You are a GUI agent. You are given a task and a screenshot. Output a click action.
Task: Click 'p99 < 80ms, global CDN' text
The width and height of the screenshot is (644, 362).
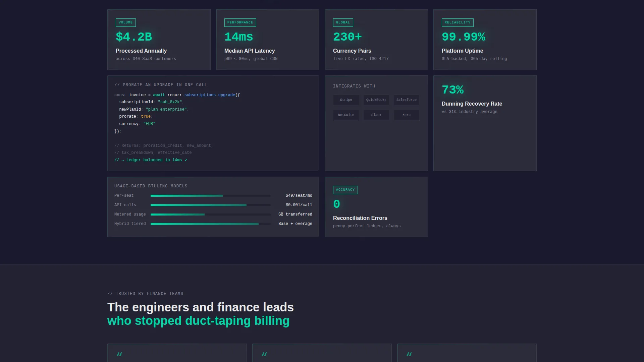[x=251, y=59]
